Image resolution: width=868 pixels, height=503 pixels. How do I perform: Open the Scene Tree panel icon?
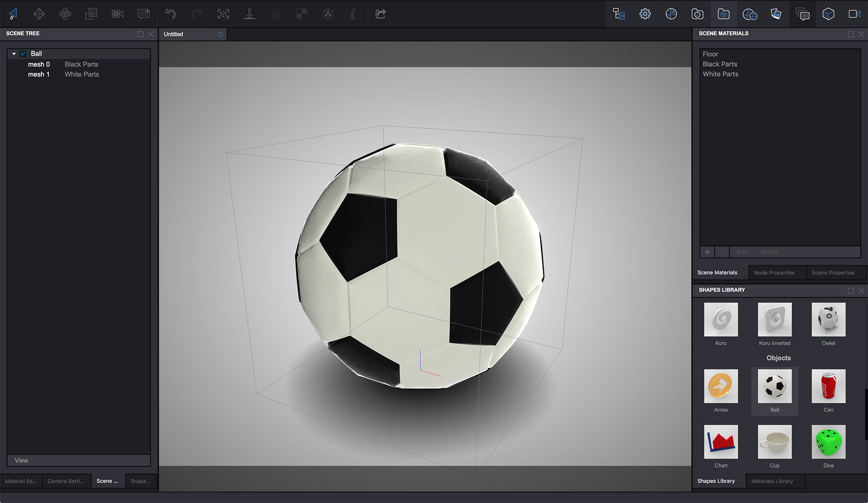pyautogui.click(x=619, y=14)
